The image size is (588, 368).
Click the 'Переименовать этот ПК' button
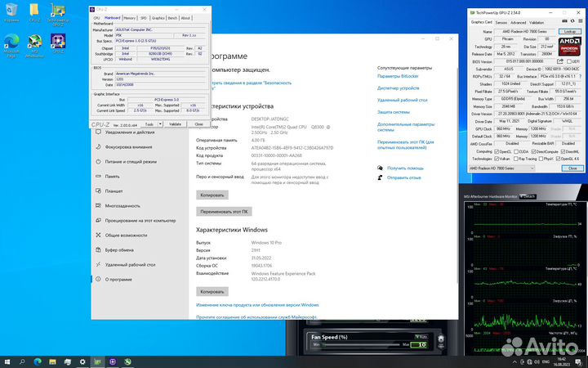pyautogui.click(x=224, y=212)
